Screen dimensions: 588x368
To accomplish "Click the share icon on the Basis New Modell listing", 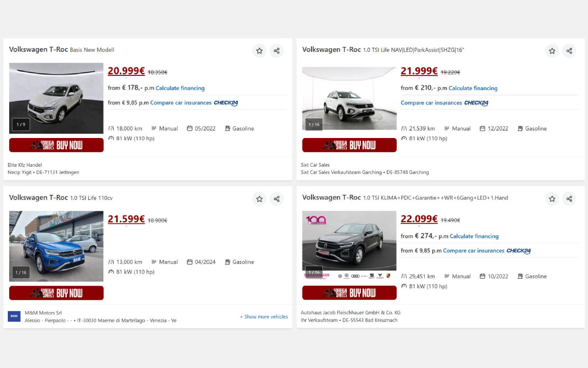I will 277,51.
